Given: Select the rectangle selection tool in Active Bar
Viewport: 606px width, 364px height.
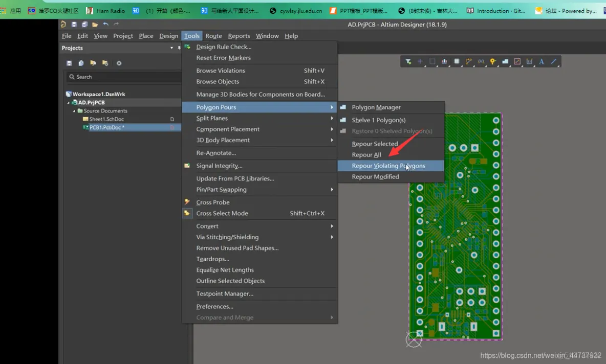Looking at the screenshot, I should tap(432, 61).
